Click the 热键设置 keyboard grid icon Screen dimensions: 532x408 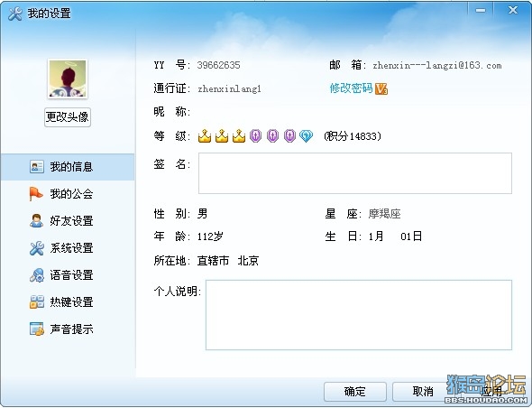[37, 301]
